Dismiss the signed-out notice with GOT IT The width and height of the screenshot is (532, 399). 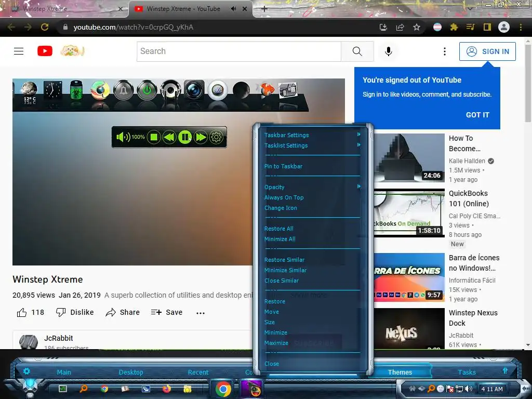pyautogui.click(x=477, y=115)
